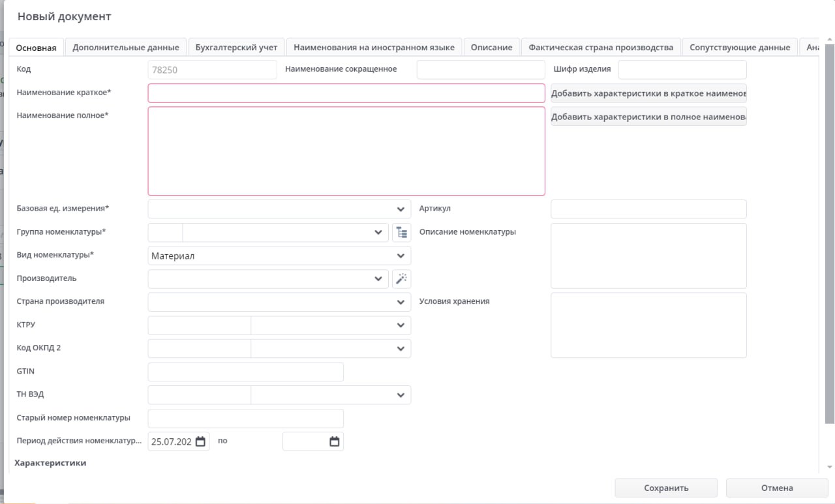Screen dimensions: 835x504
Task: Open the calendar for period end date
Action: [335, 441]
